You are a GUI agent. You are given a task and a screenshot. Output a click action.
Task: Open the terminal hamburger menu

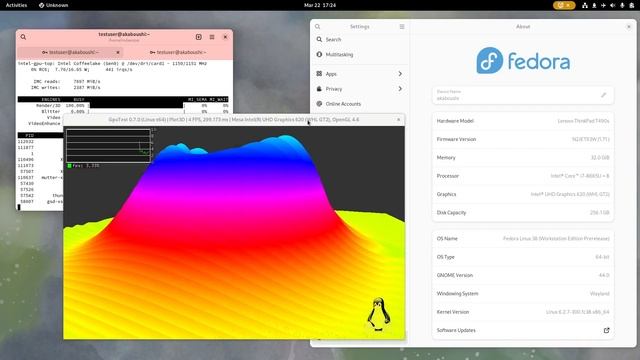click(212, 37)
